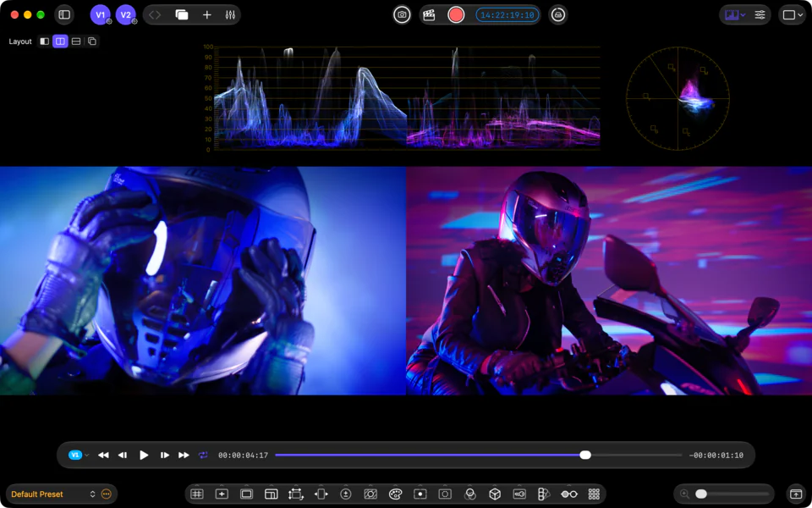Click the export window icon bottom right
This screenshot has width=812, height=508.
coord(797,494)
